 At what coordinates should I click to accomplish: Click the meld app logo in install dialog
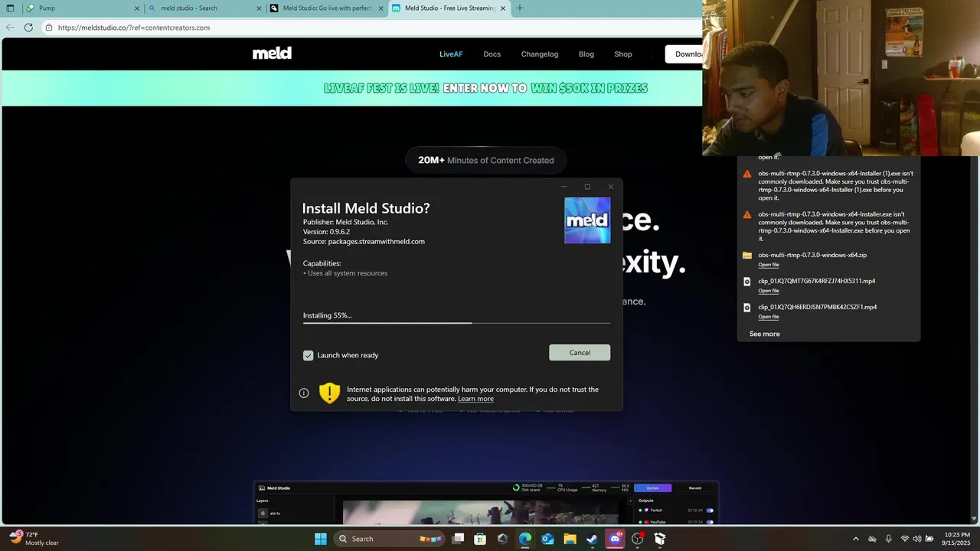pyautogui.click(x=587, y=220)
